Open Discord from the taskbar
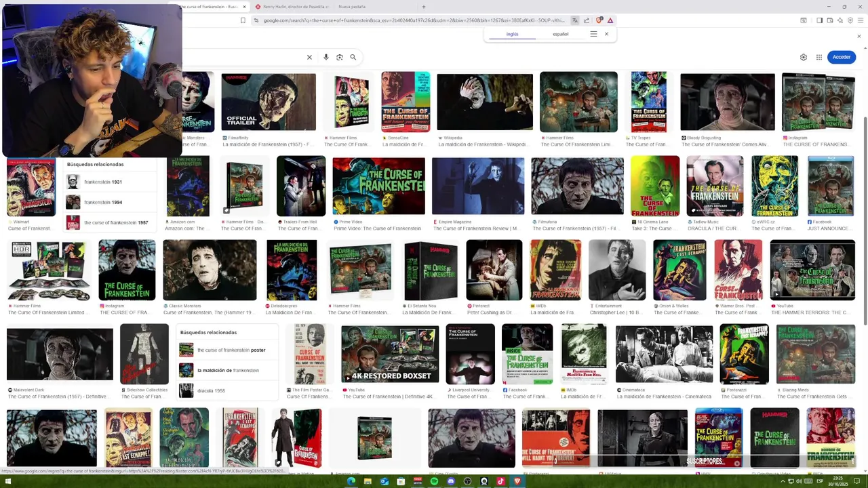The image size is (868, 488). click(451, 481)
